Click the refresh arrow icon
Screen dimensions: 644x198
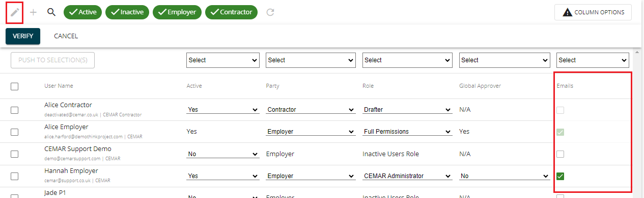point(270,12)
